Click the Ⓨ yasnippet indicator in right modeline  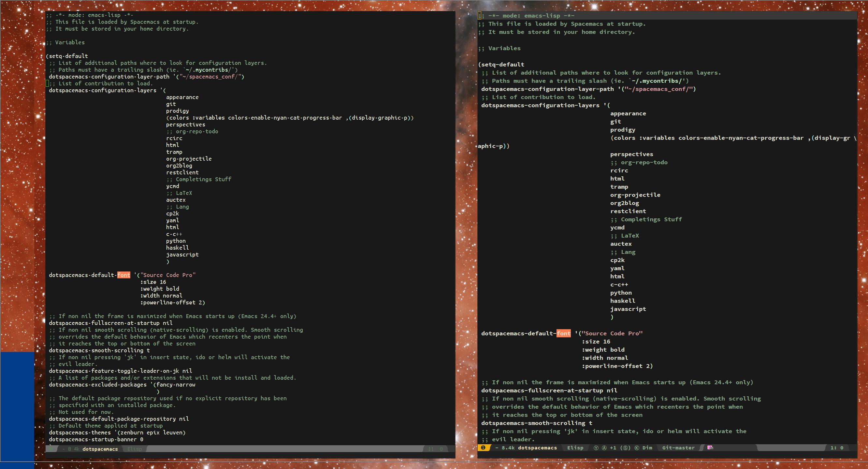pyautogui.click(x=596, y=448)
